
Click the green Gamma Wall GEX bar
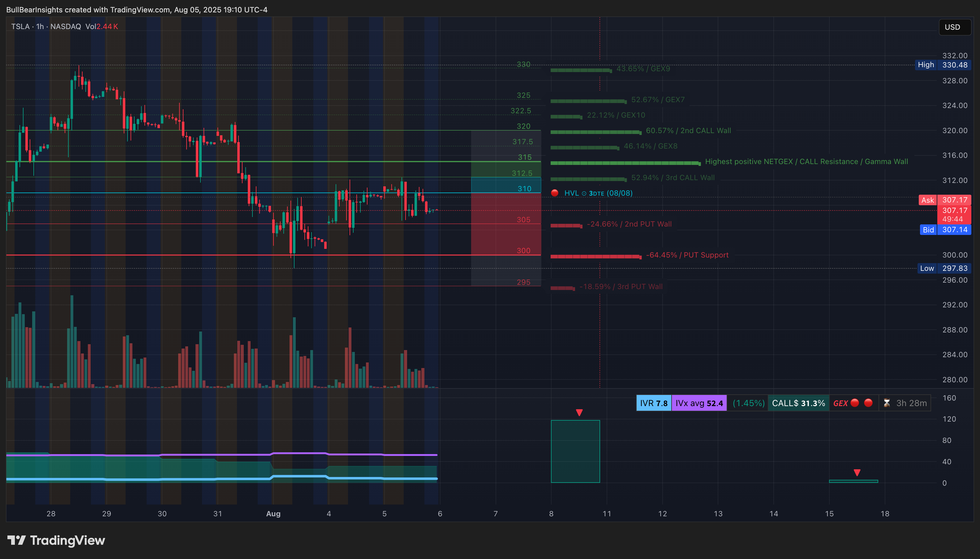pos(625,163)
